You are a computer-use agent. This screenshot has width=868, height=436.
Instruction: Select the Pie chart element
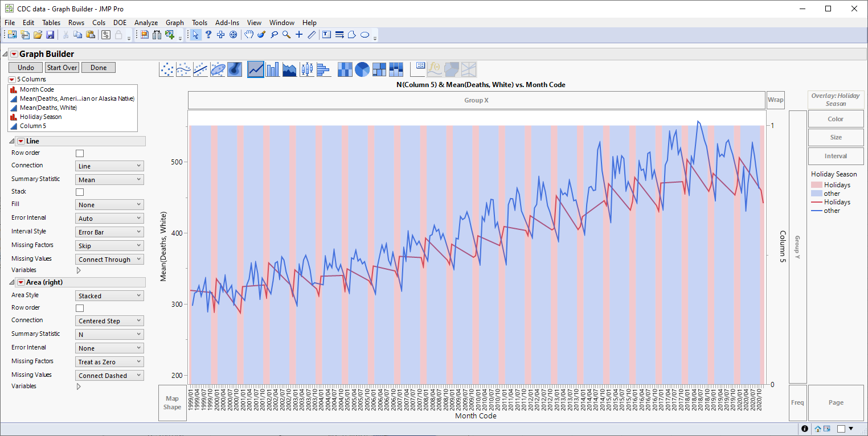362,68
